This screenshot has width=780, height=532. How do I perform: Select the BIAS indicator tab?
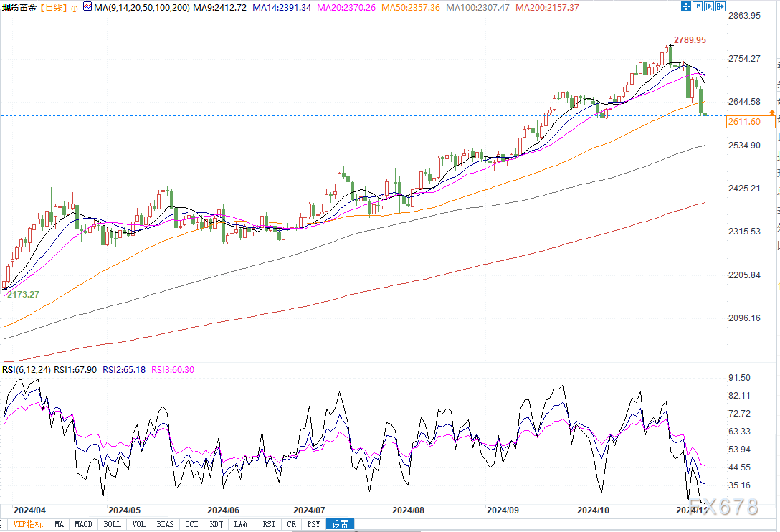tap(165, 524)
